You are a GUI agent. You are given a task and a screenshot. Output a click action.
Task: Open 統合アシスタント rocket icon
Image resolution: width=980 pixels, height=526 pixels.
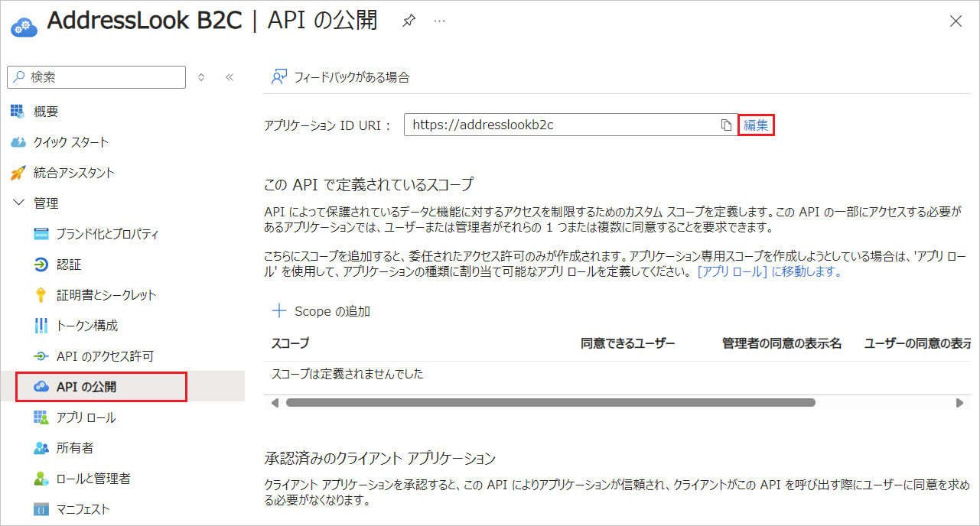[x=18, y=173]
